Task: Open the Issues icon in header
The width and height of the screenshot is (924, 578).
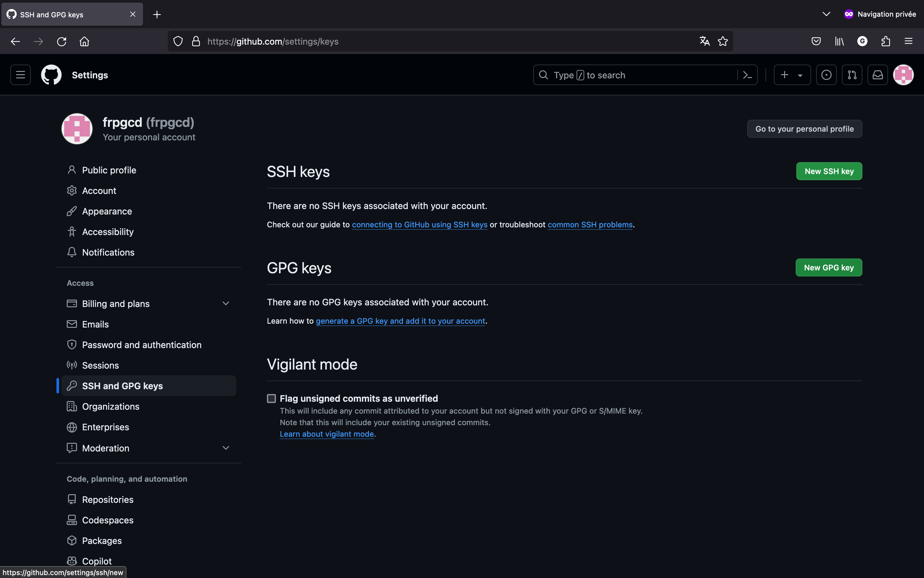Action: point(826,75)
